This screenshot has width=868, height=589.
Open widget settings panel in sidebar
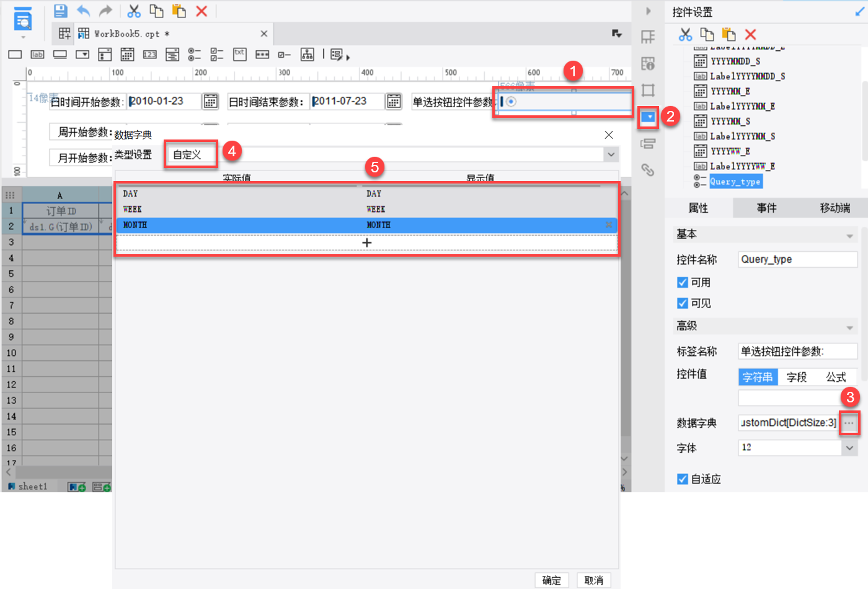coord(648,117)
